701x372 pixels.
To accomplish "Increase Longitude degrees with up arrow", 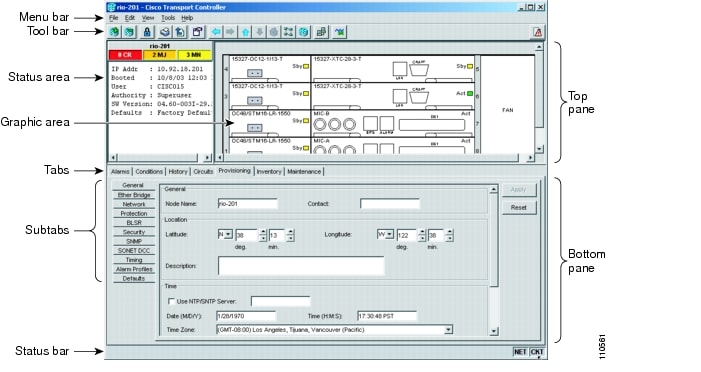I will point(422,232).
